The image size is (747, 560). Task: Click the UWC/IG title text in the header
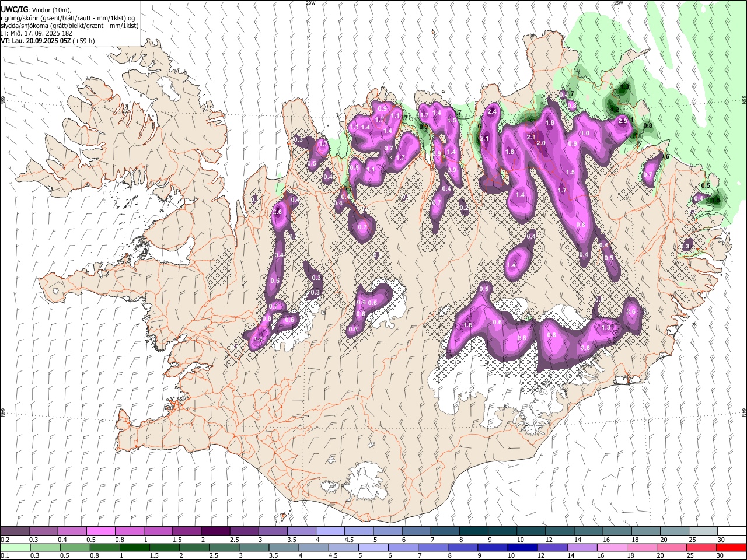coord(14,9)
